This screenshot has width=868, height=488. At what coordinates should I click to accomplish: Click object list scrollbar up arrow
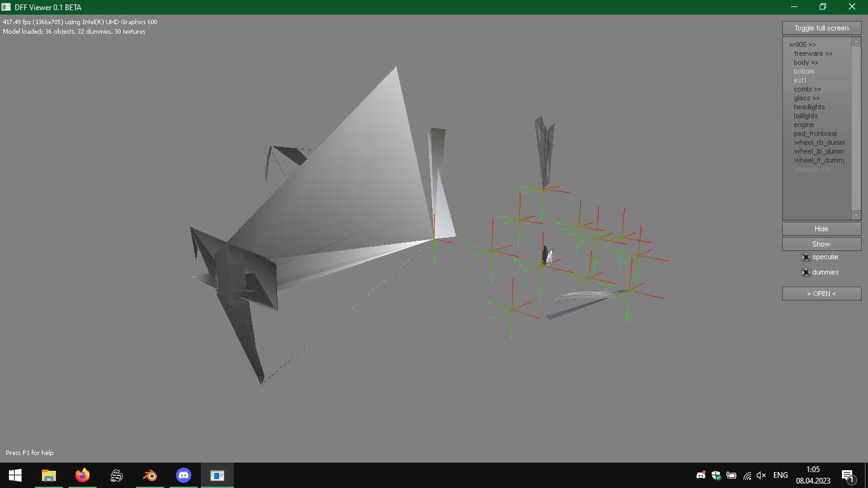(x=856, y=41)
